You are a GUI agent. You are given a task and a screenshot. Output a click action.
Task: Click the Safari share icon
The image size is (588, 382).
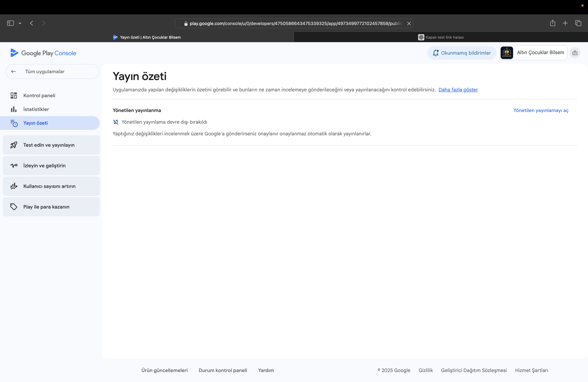552,23
